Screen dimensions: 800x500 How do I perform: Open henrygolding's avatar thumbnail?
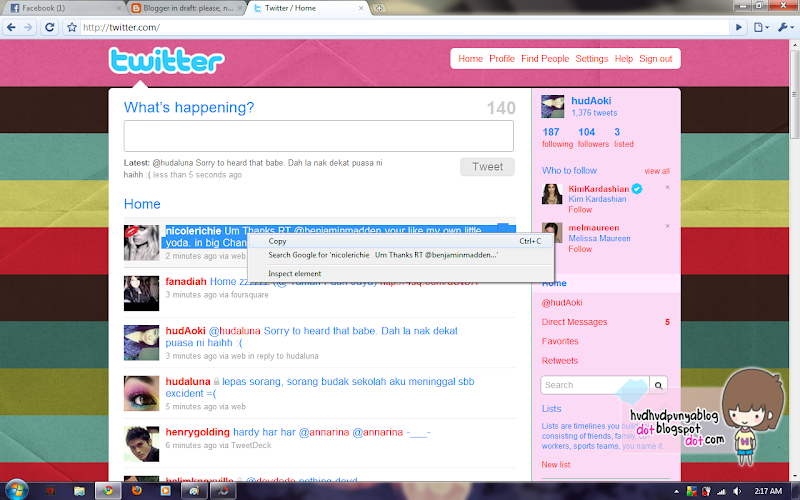pyautogui.click(x=141, y=444)
